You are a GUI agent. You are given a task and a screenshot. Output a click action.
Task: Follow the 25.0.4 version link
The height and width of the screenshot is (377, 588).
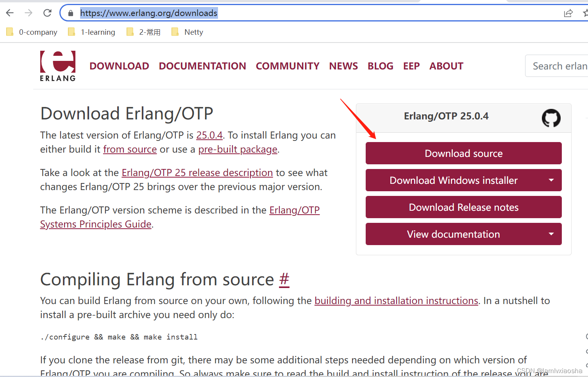click(209, 135)
